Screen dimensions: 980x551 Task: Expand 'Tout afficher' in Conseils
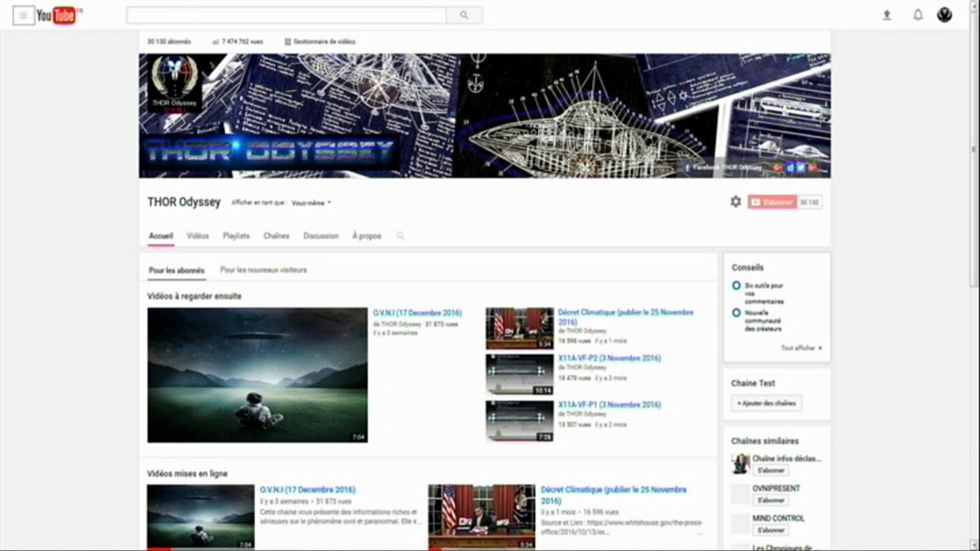[x=802, y=348]
